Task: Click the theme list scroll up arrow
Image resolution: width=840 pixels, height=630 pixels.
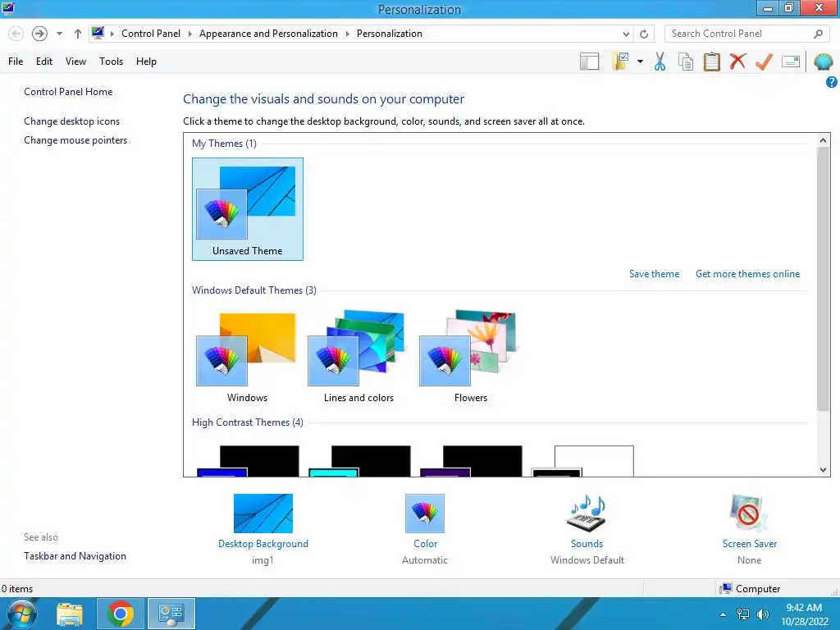Action: (824, 140)
